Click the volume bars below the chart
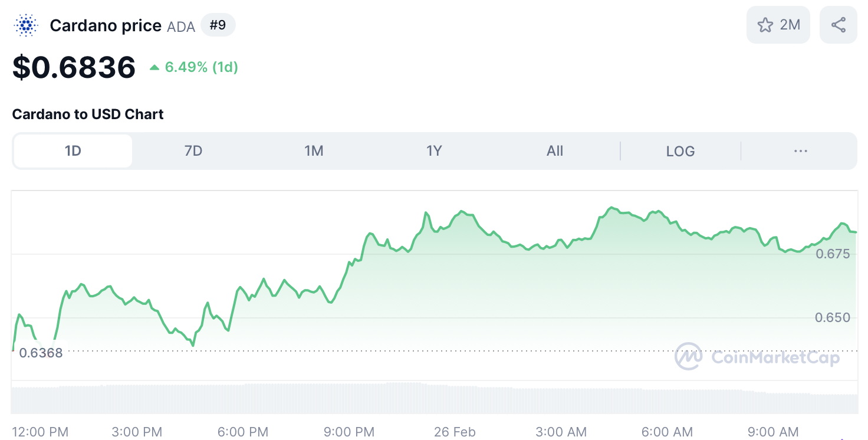The height and width of the screenshot is (440, 868). pos(435,398)
